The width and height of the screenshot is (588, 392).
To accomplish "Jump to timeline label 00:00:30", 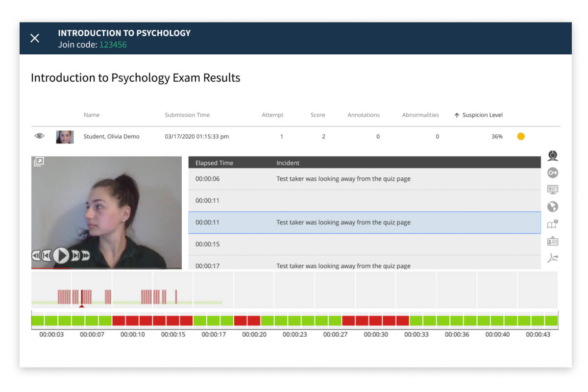I will click(x=376, y=335).
